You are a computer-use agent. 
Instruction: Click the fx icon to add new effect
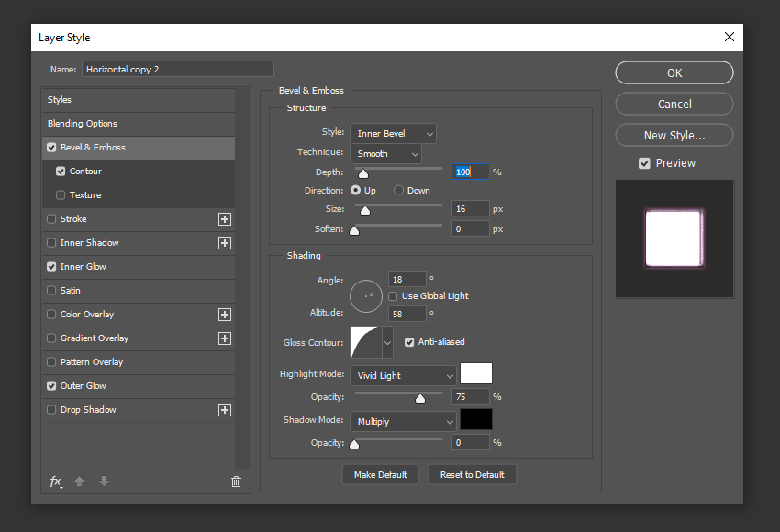55,481
